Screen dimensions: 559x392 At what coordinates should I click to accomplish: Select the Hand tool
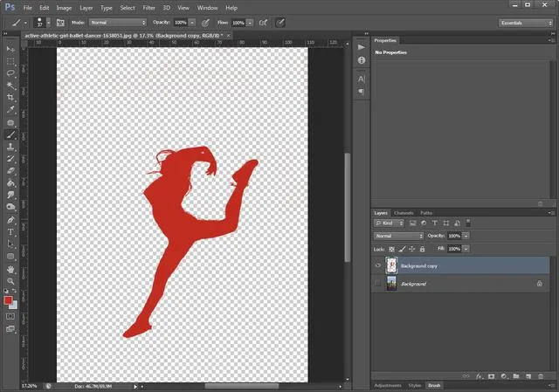[10, 269]
